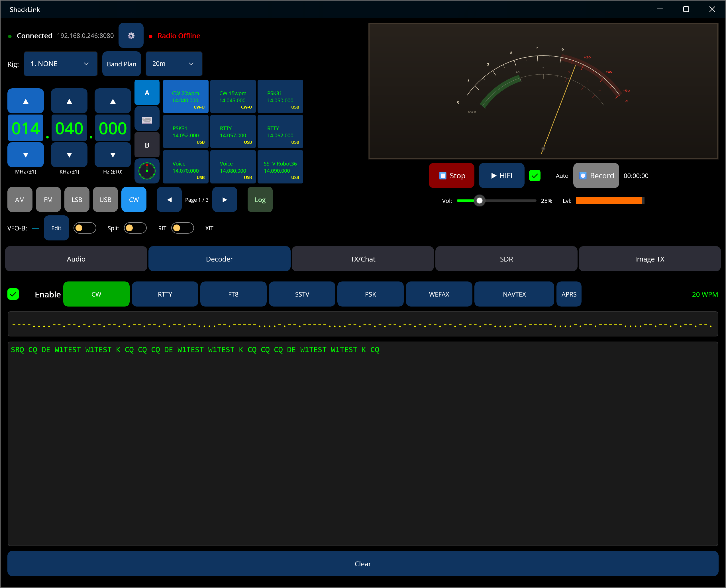Click the Radio Offline status text
This screenshot has height=588, width=726.
click(179, 36)
